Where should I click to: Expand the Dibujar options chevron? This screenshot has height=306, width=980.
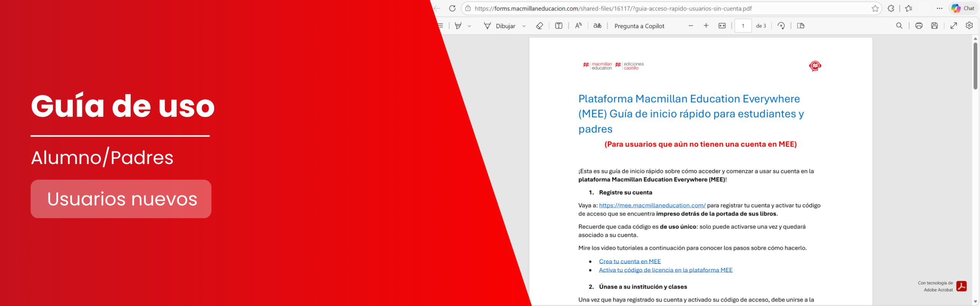524,26
